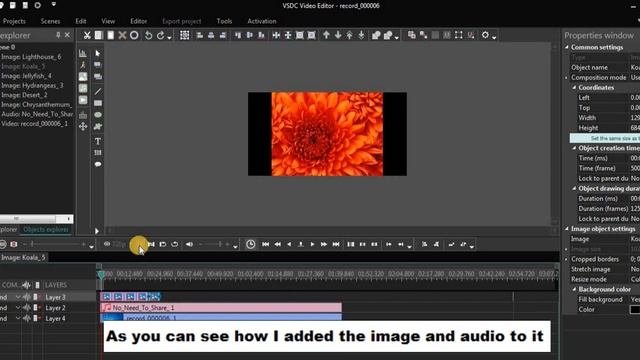Open the View menu
Image resolution: width=640 pixels, height=360 pixels.
pos(108,21)
